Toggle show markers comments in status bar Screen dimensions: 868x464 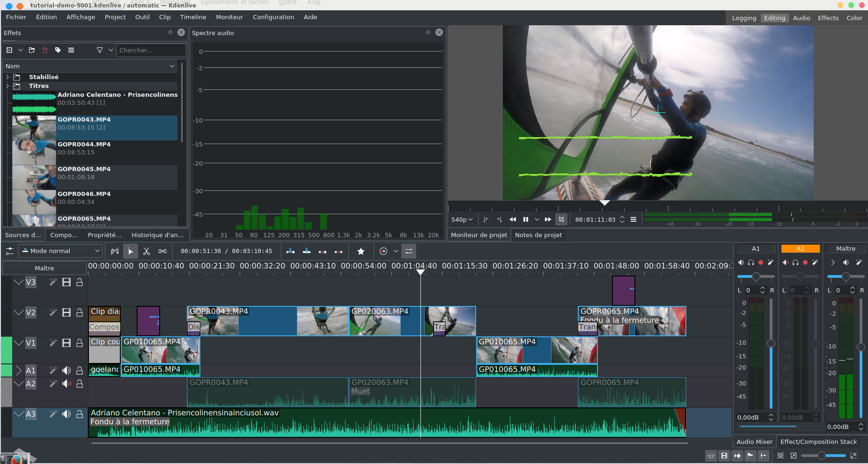[750, 456]
